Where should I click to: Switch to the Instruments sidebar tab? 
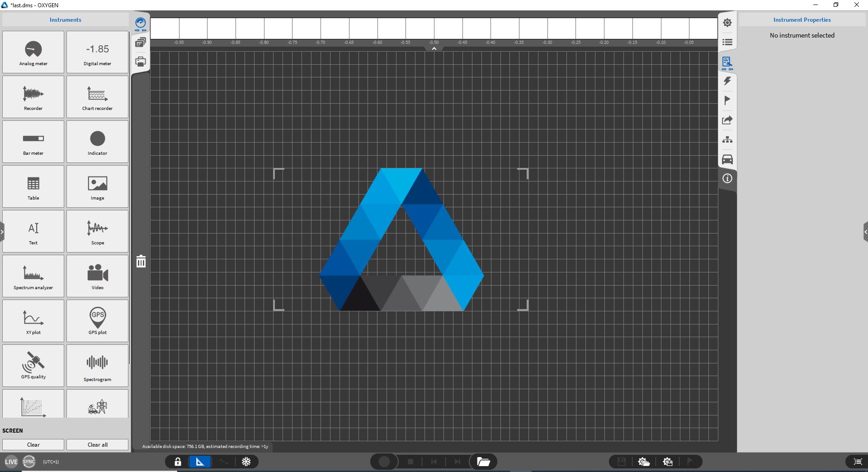[141, 24]
